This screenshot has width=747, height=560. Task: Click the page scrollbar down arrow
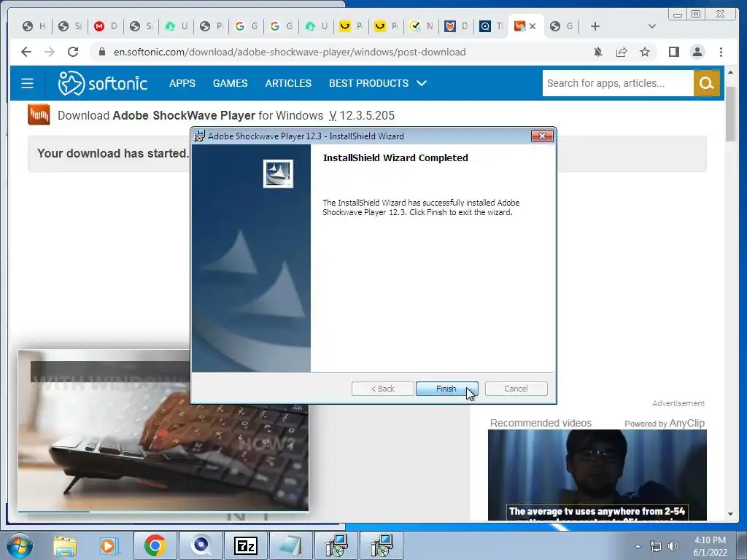731,514
